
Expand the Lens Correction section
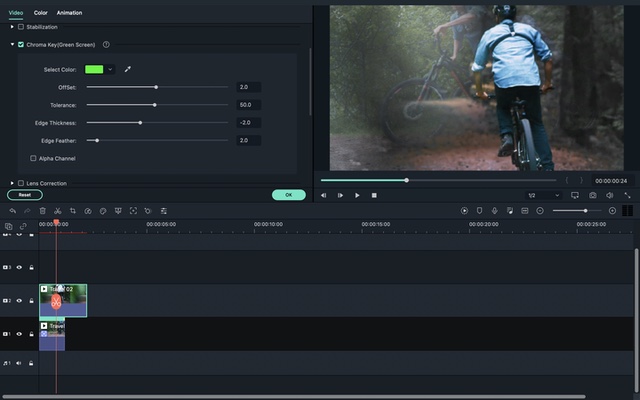[x=12, y=183]
